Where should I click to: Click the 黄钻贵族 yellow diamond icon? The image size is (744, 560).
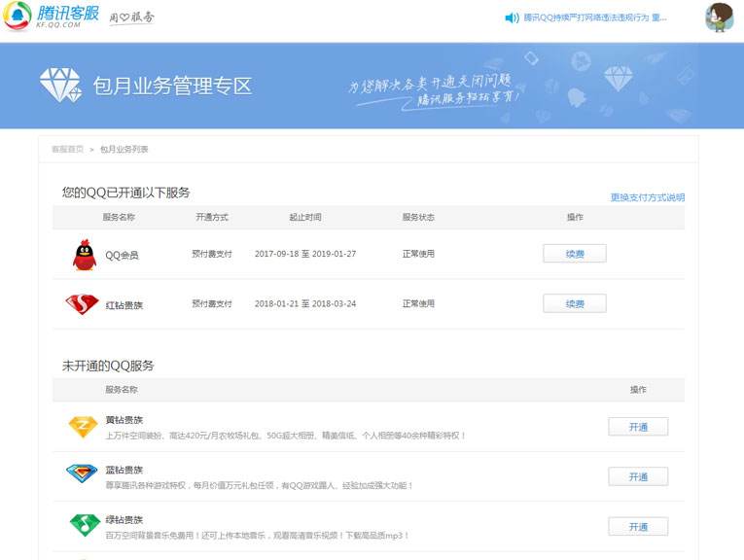tap(83, 427)
